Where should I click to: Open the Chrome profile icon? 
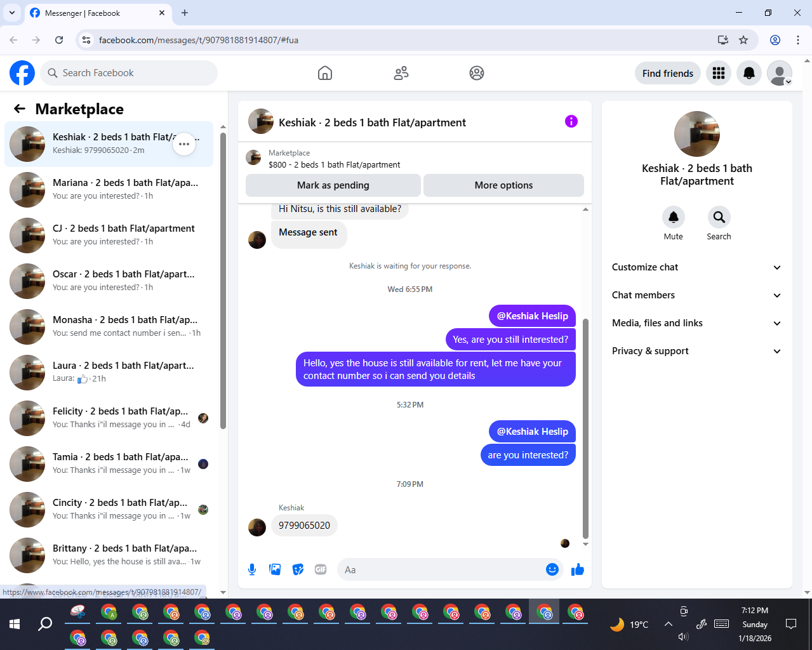[x=775, y=40]
